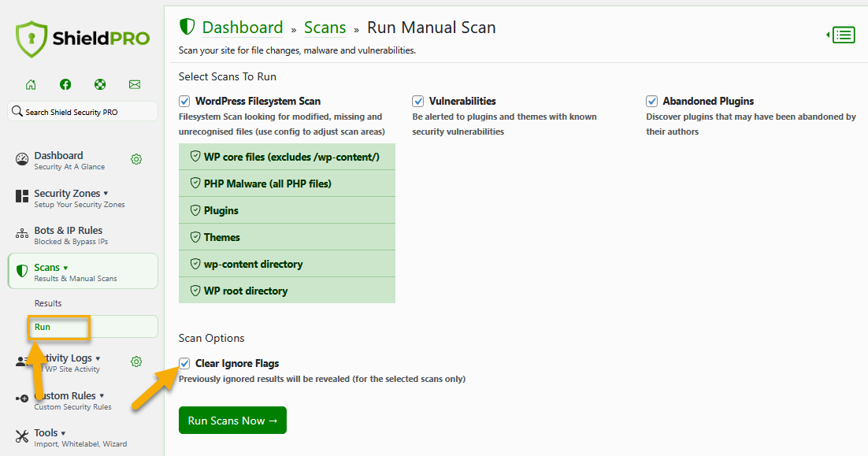The width and height of the screenshot is (868, 456).
Task: Click the Dashboard gauge icon in sidebar
Action: [22, 159]
